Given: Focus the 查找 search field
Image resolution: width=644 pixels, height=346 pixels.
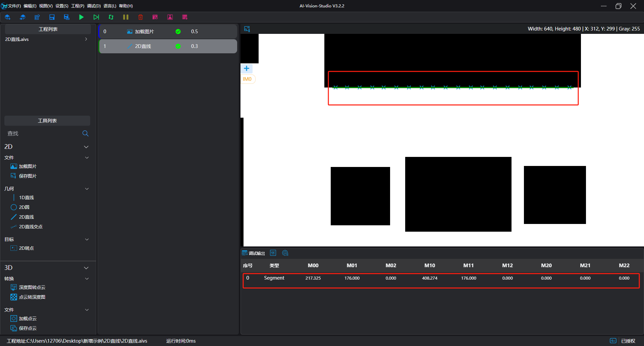Looking at the screenshot, I should [44, 133].
